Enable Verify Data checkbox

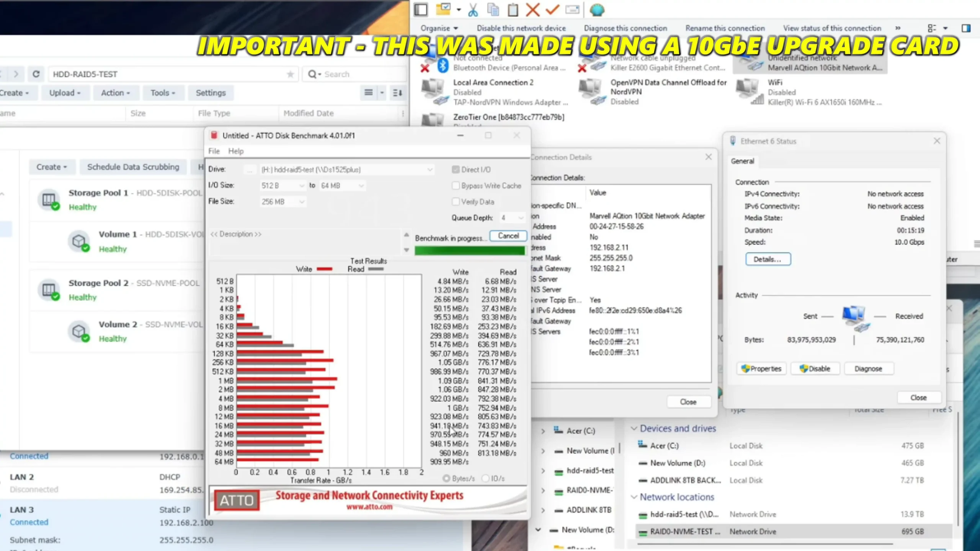coord(456,202)
